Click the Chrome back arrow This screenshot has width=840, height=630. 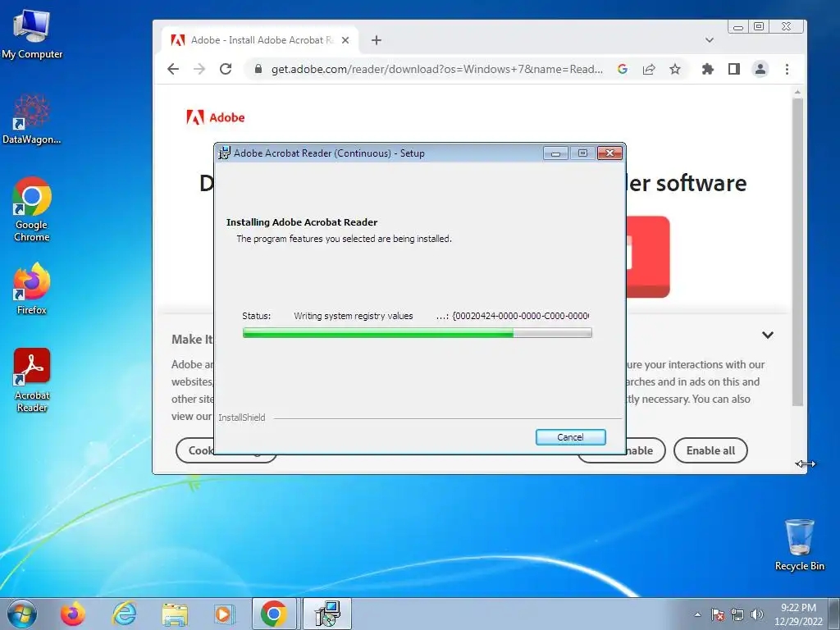click(x=173, y=69)
